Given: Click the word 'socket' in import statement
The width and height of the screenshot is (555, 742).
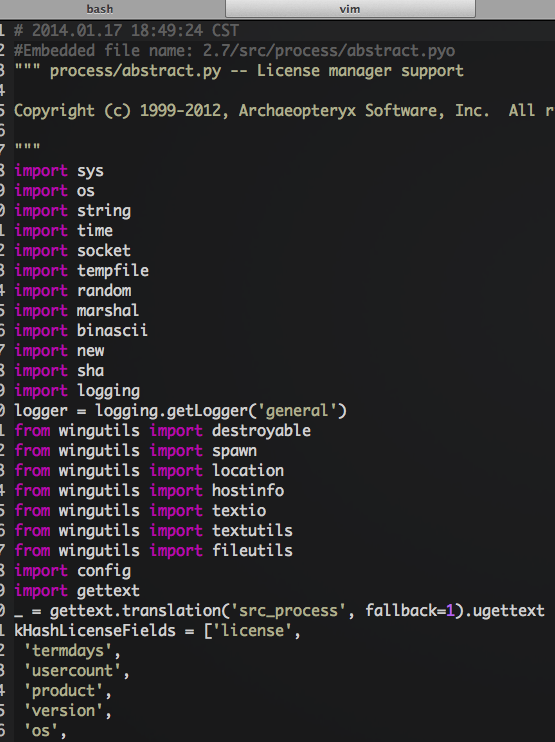Looking at the screenshot, I should (x=104, y=250).
